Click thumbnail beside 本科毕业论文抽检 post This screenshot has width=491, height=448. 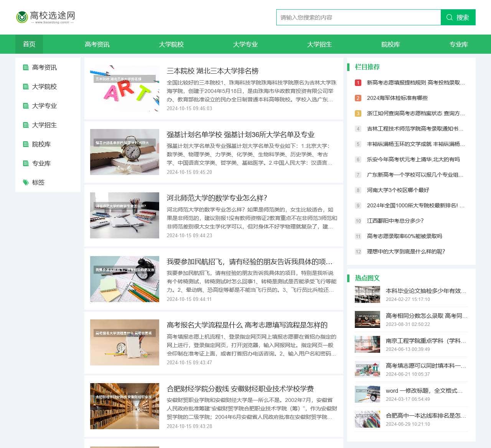pyautogui.click(x=367, y=294)
